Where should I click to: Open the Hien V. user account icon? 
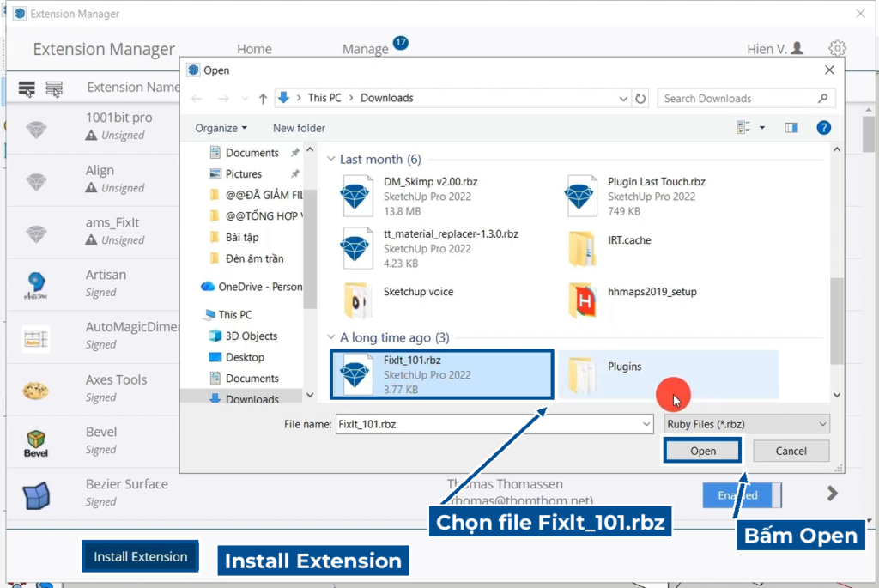797,48
